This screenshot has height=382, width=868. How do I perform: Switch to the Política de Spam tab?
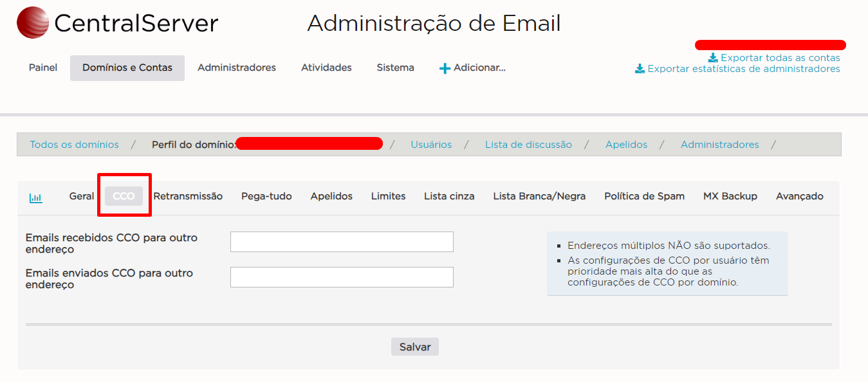pyautogui.click(x=644, y=196)
